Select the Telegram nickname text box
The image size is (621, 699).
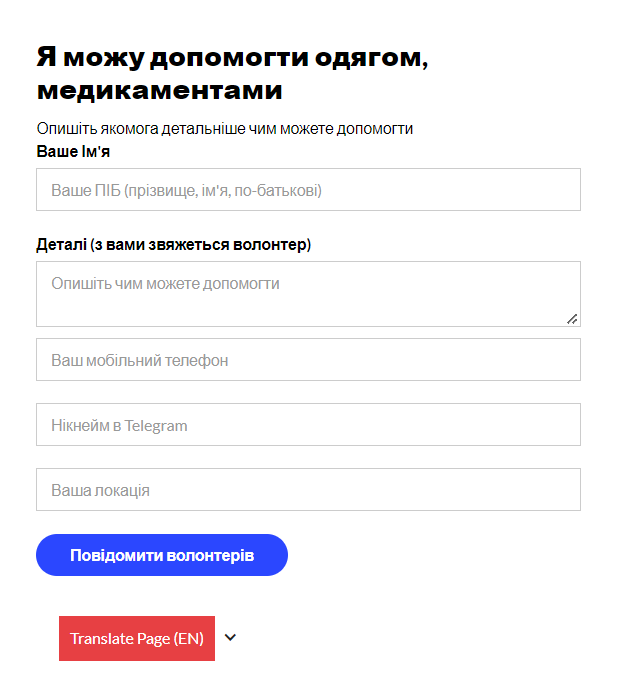(x=308, y=425)
